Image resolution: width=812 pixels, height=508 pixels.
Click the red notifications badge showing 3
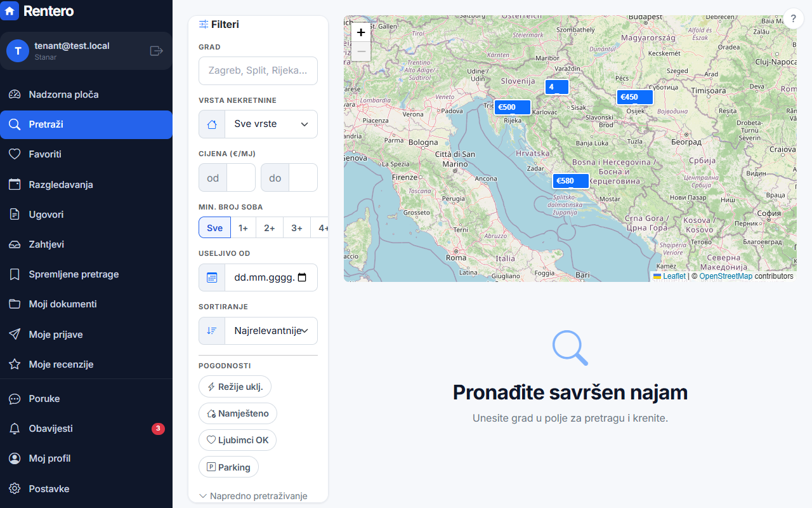coord(158,429)
